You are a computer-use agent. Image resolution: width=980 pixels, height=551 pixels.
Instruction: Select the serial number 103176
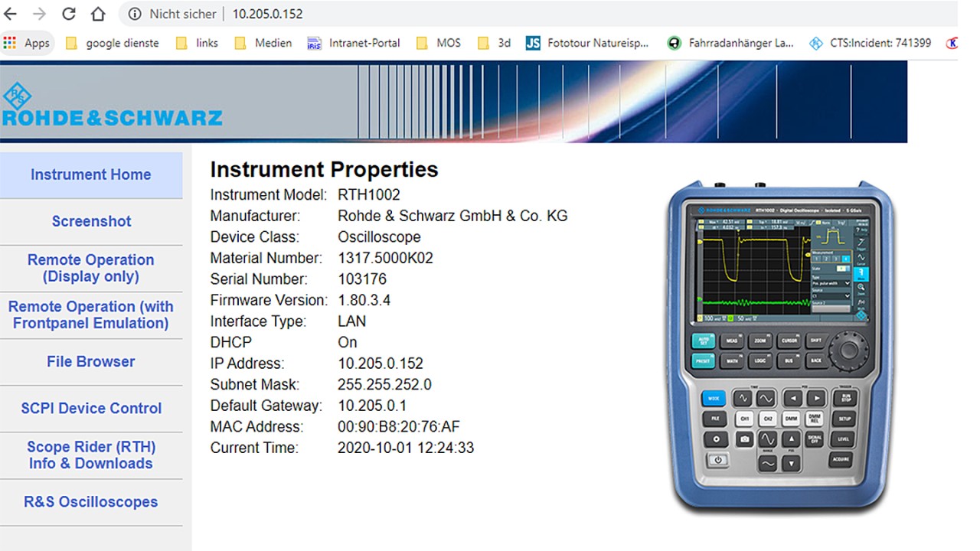[x=362, y=279]
